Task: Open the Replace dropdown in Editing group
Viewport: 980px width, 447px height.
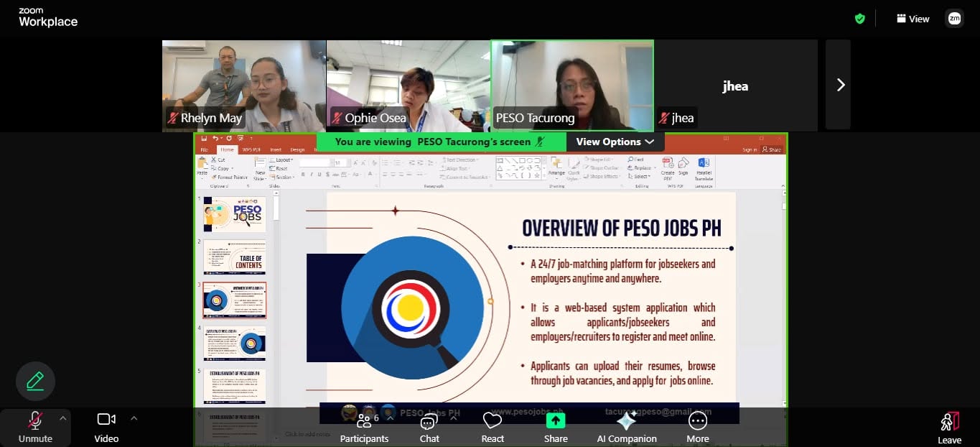Action: (642, 168)
